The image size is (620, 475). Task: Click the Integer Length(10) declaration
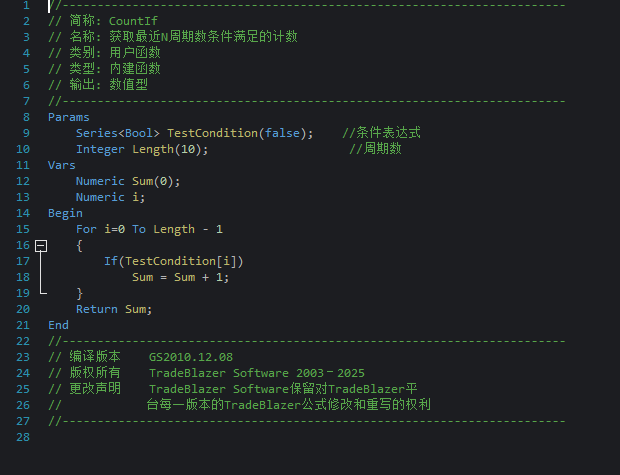coord(141,149)
